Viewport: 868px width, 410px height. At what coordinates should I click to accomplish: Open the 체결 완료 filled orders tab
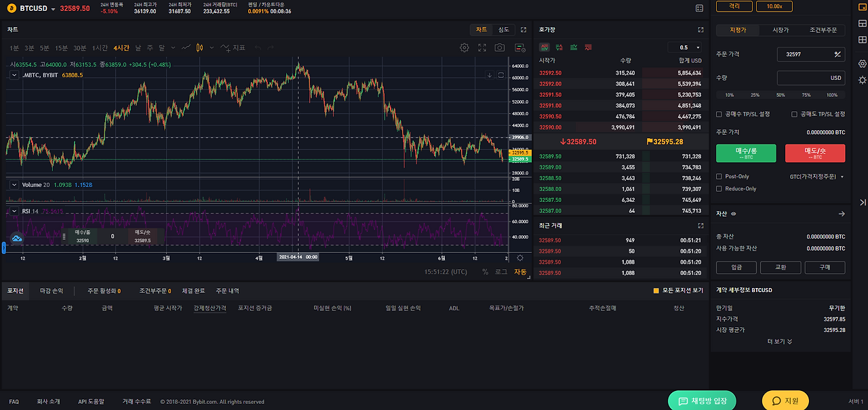(193, 291)
